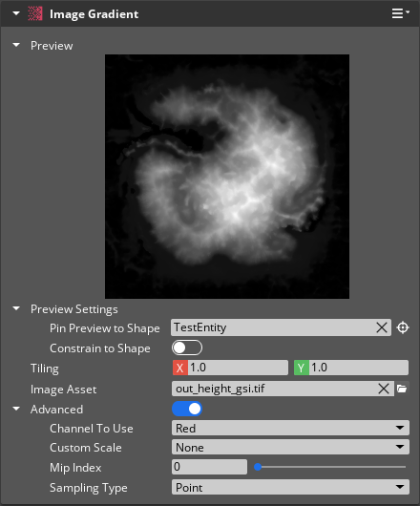Image resolution: width=420 pixels, height=506 pixels.
Task: Click the Sampling Type label
Action: [89, 488]
